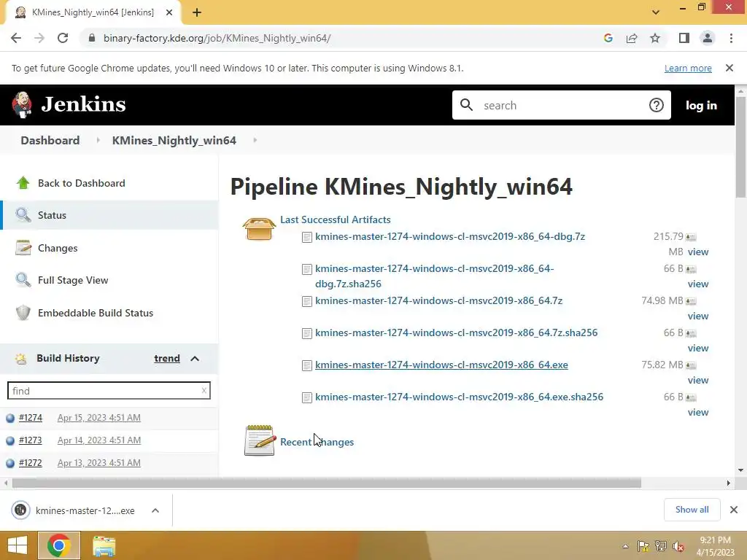
Task: Click the Action Center flag tray icon
Action: [643, 546]
